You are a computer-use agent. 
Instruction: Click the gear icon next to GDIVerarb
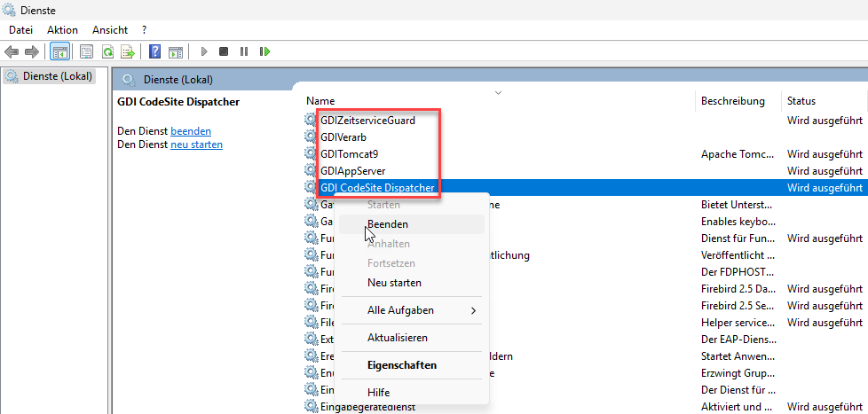coord(312,137)
